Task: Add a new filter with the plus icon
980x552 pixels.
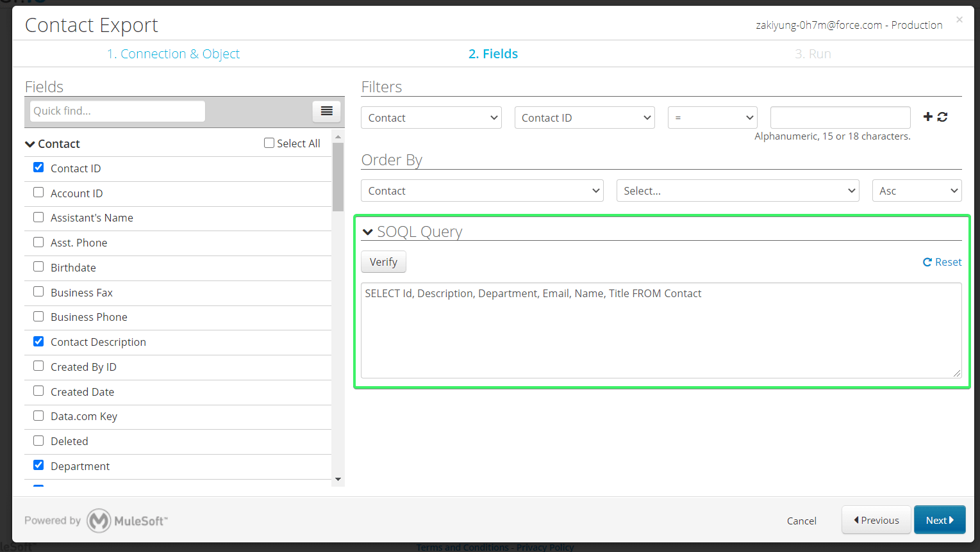Action: point(927,117)
